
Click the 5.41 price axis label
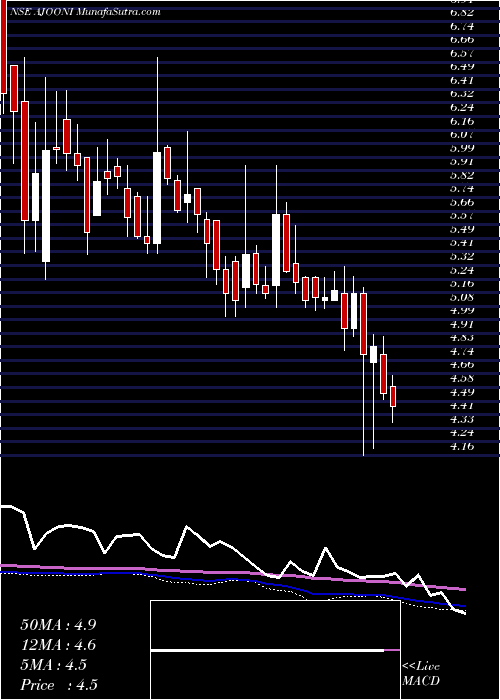click(x=462, y=242)
